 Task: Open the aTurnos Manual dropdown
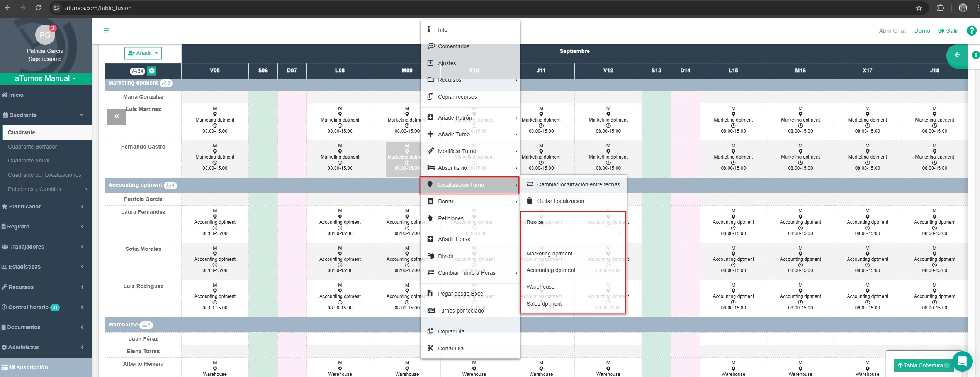(x=46, y=78)
